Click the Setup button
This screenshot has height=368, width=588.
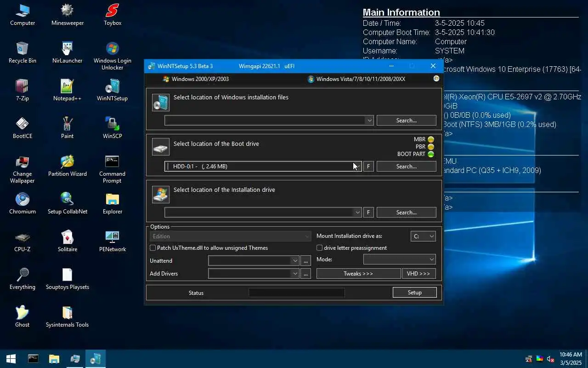tap(415, 293)
